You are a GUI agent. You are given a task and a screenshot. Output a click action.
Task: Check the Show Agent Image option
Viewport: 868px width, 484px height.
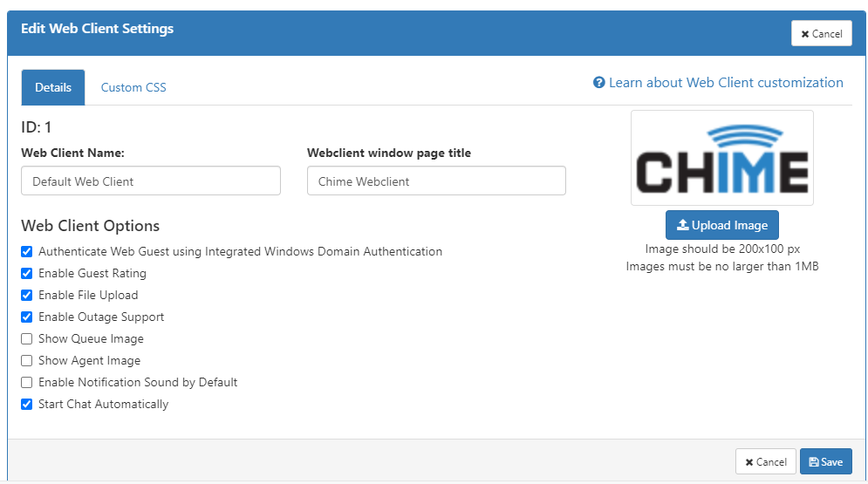(26, 361)
